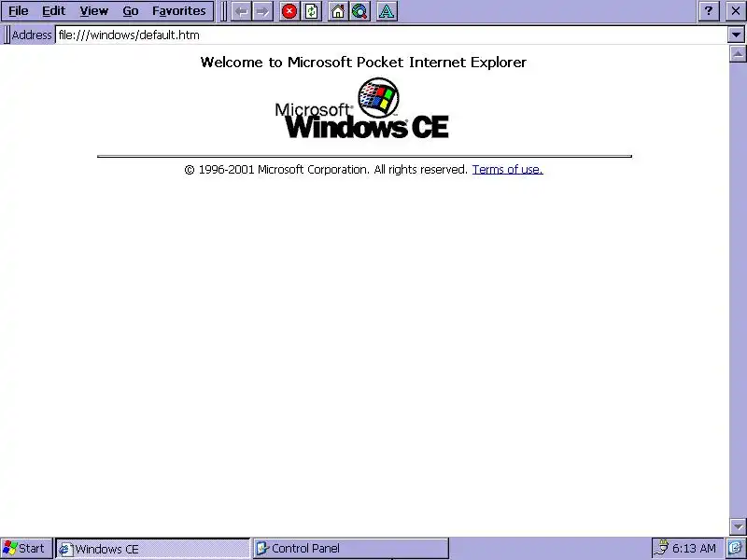Click the Windows CE logo image

point(362,108)
